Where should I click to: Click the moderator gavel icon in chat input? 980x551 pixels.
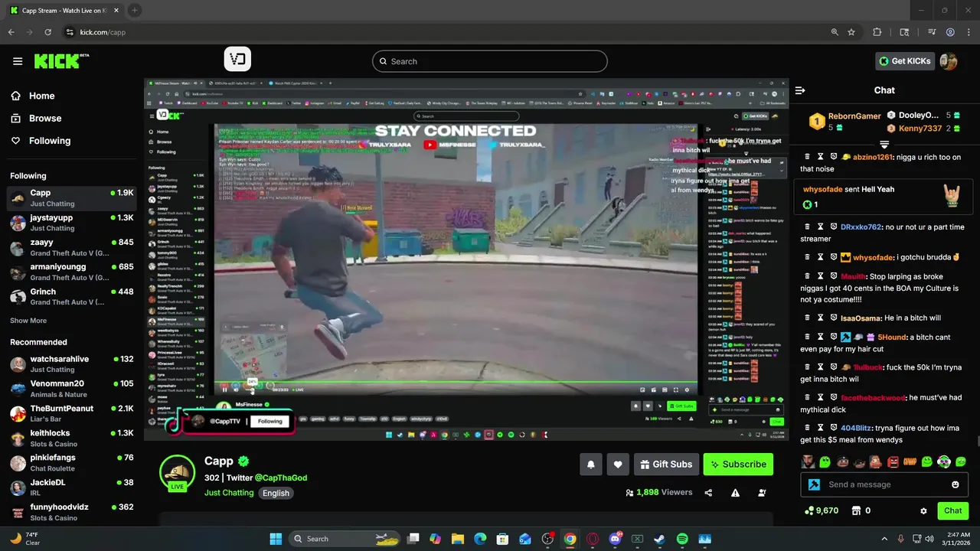[x=814, y=484]
